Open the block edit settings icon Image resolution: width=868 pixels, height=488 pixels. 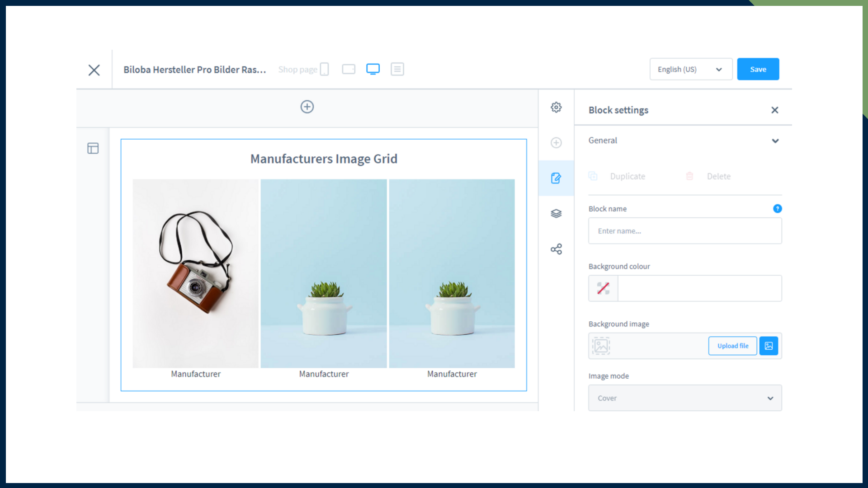(556, 178)
